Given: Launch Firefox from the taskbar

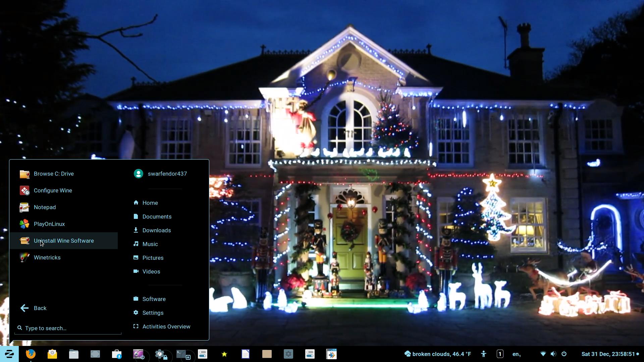Looking at the screenshot, I should point(31,354).
